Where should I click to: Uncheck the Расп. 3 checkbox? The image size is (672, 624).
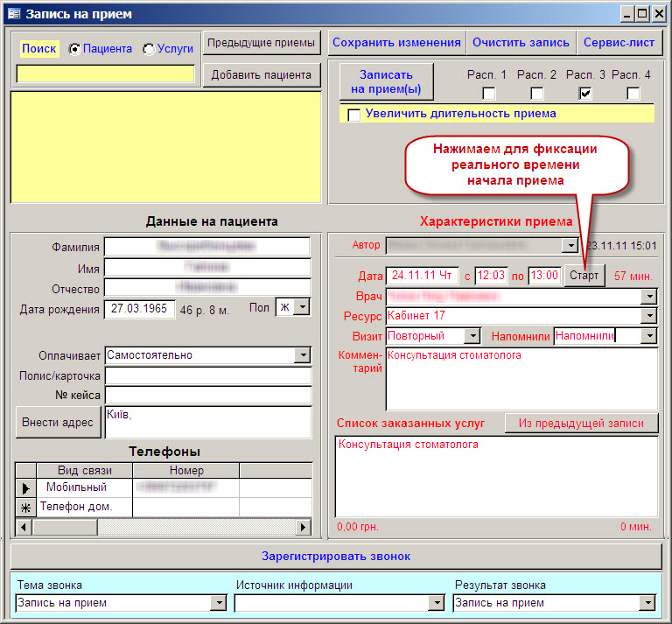[585, 93]
